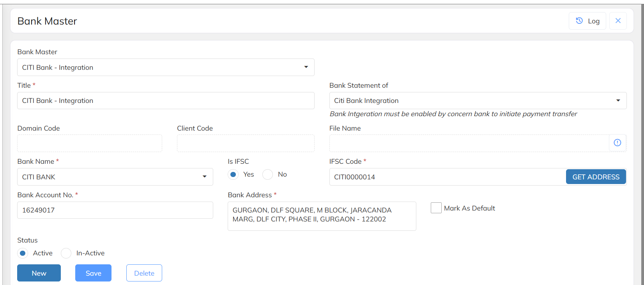The width and height of the screenshot is (644, 285).
Task: Click the Bank Address text area
Action: [x=322, y=216]
